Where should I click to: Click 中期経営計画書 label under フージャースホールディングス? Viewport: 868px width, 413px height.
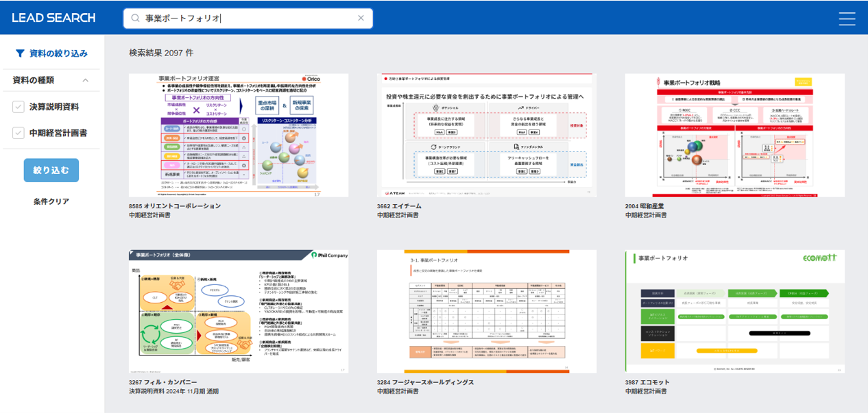point(398,391)
